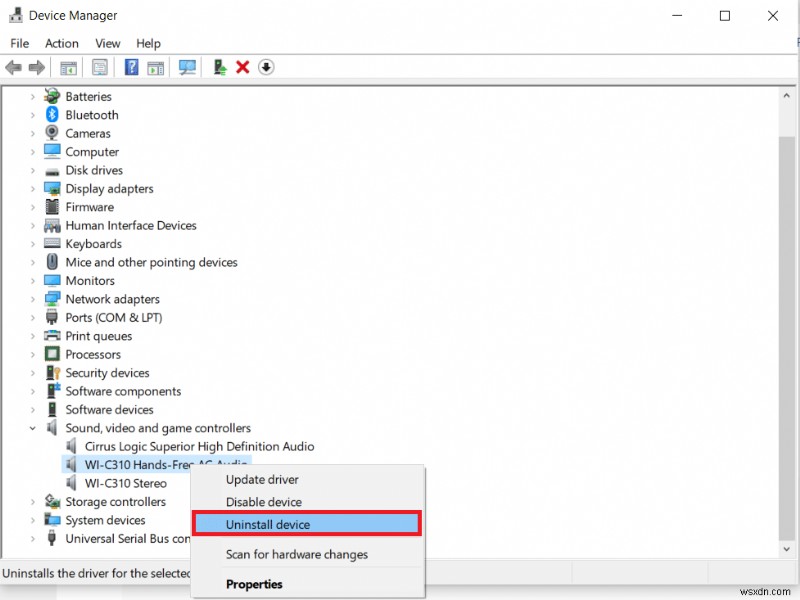Click the Forward navigation arrow
This screenshot has width=800, height=600.
(x=37, y=67)
